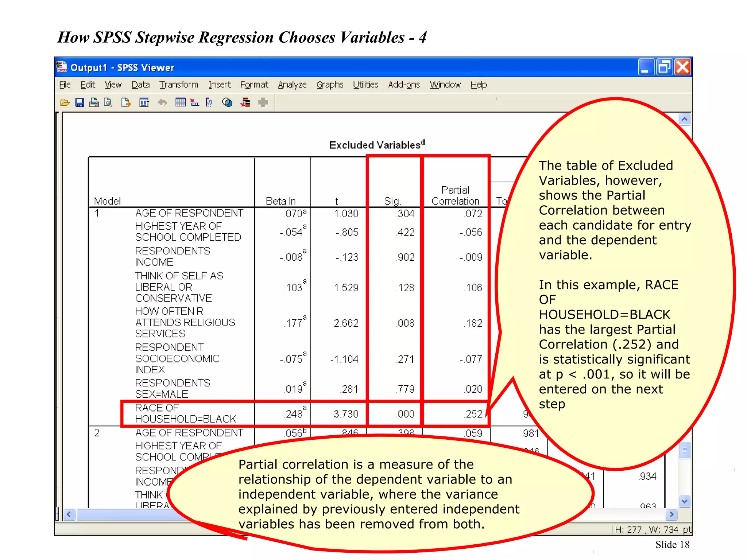
Task: Click the .182 partial correlation cell
Action: [473, 323]
